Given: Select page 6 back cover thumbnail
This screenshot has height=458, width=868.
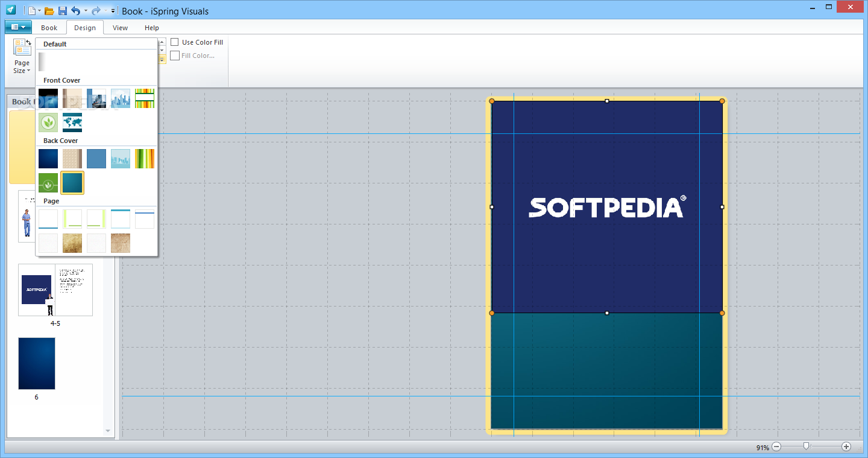Looking at the screenshot, I should [37, 363].
